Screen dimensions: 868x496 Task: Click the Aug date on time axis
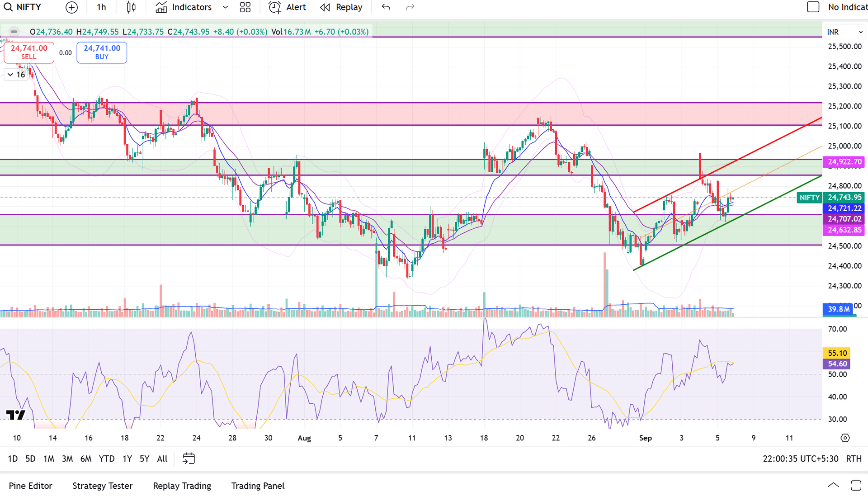pyautogui.click(x=304, y=438)
